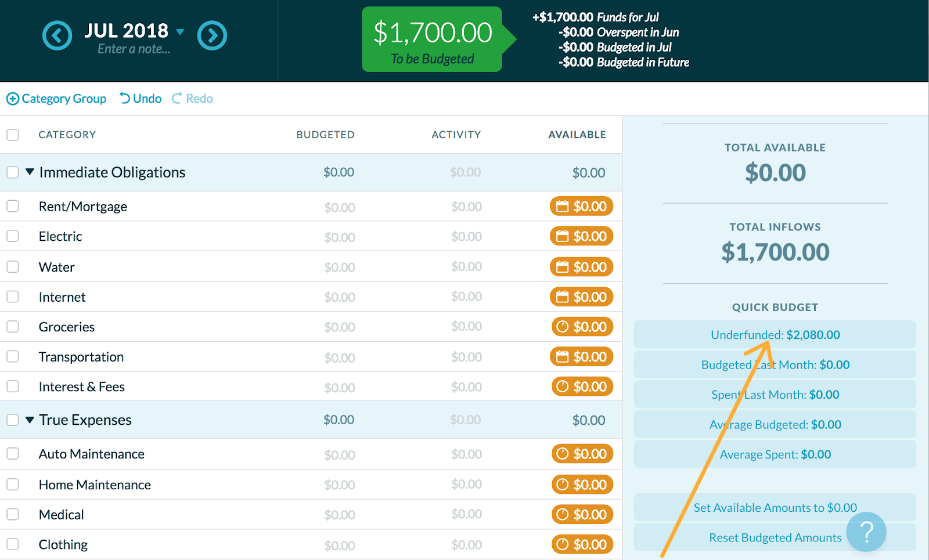The width and height of the screenshot is (929, 560).
Task: Click Reset Budgeted Amounts
Action: (775, 537)
